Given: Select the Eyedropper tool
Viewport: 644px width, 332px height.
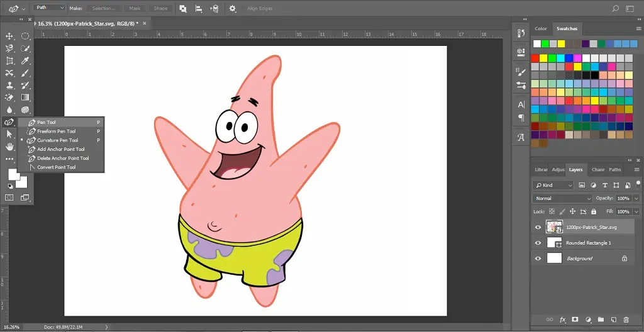Looking at the screenshot, I should pos(25,61).
